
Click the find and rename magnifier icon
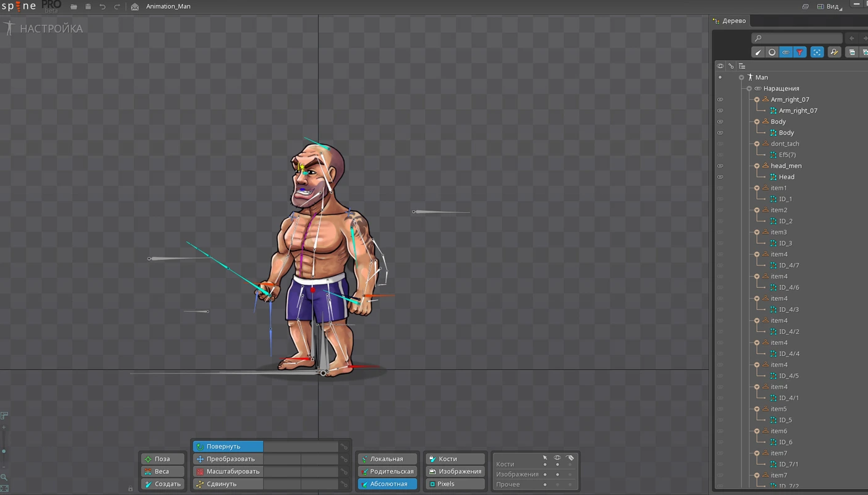(x=834, y=53)
